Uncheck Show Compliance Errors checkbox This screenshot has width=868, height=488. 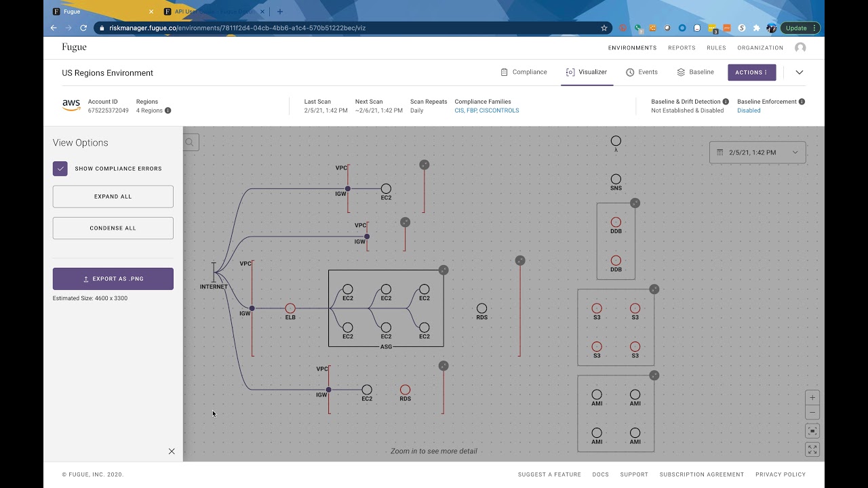(60, 169)
